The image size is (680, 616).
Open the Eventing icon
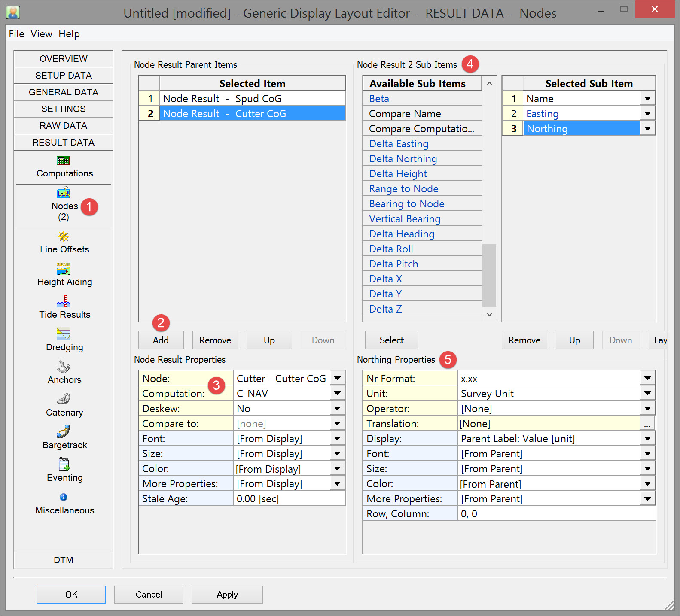pos(64,464)
